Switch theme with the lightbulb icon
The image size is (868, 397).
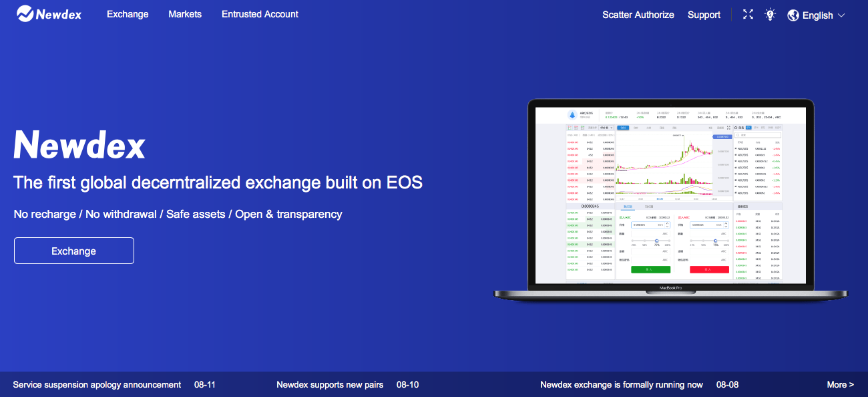(771, 14)
